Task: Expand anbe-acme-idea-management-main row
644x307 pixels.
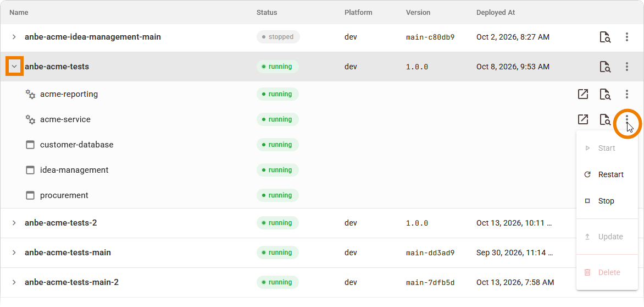Action: (x=14, y=37)
